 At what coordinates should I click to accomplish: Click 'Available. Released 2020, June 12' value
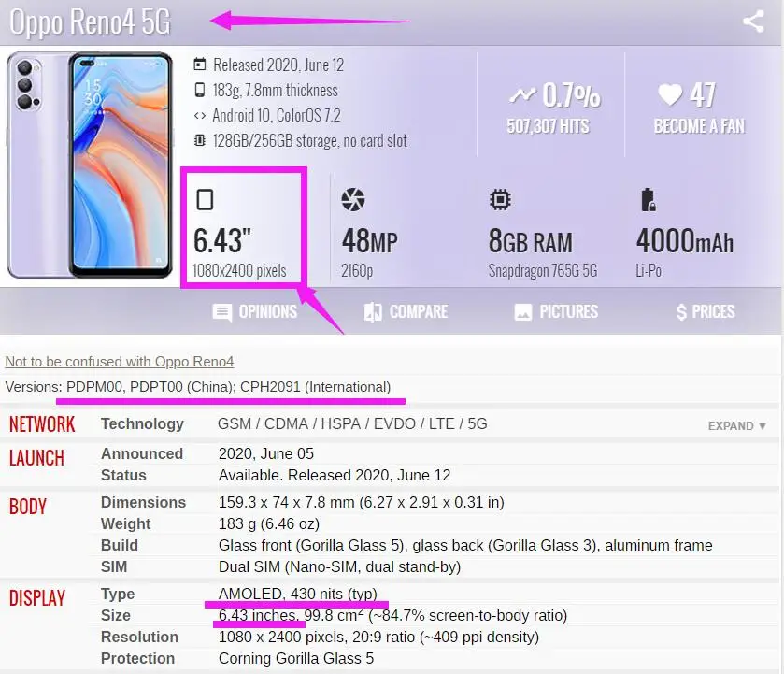335,475
